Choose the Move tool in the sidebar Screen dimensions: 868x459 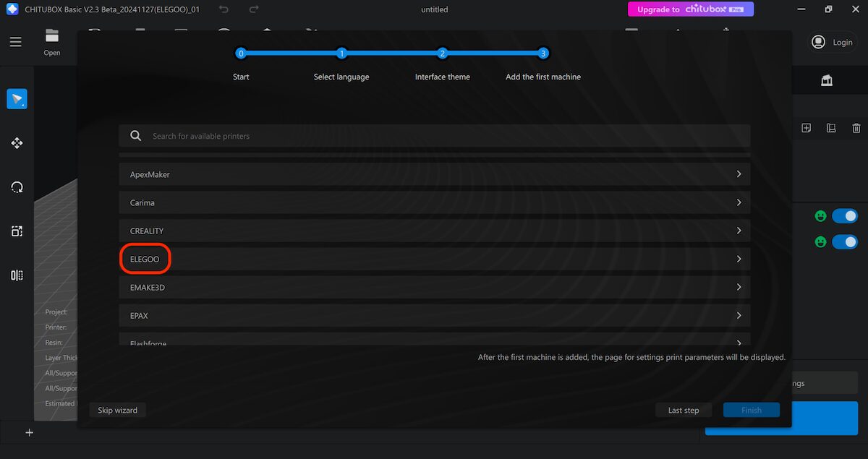[x=17, y=143]
